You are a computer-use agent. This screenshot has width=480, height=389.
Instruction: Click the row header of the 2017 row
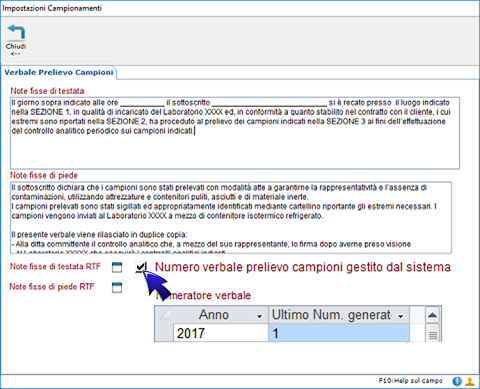(164, 333)
